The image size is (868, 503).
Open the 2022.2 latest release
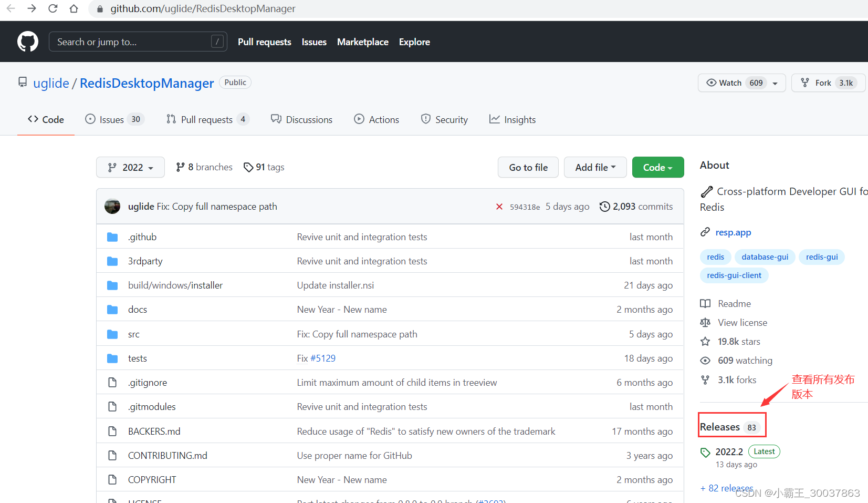pyautogui.click(x=729, y=452)
